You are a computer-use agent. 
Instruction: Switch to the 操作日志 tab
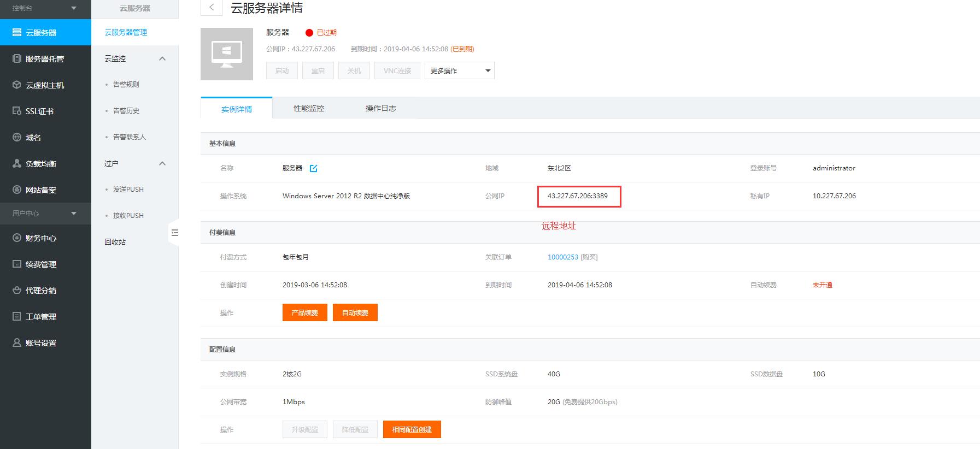tap(381, 108)
